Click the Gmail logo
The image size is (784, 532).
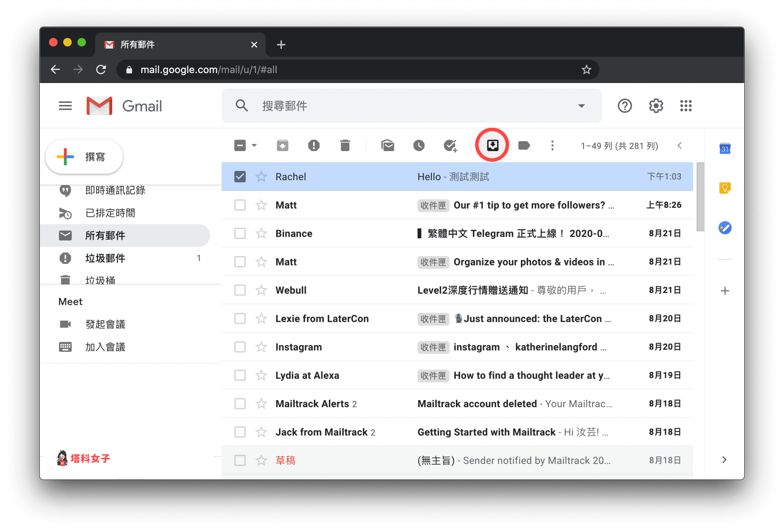(x=124, y=106)
